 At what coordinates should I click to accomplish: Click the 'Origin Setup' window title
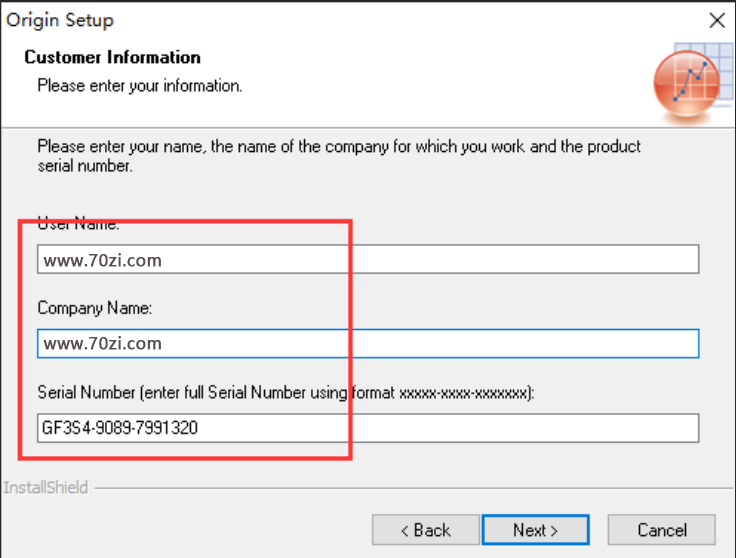coord(60,20)
